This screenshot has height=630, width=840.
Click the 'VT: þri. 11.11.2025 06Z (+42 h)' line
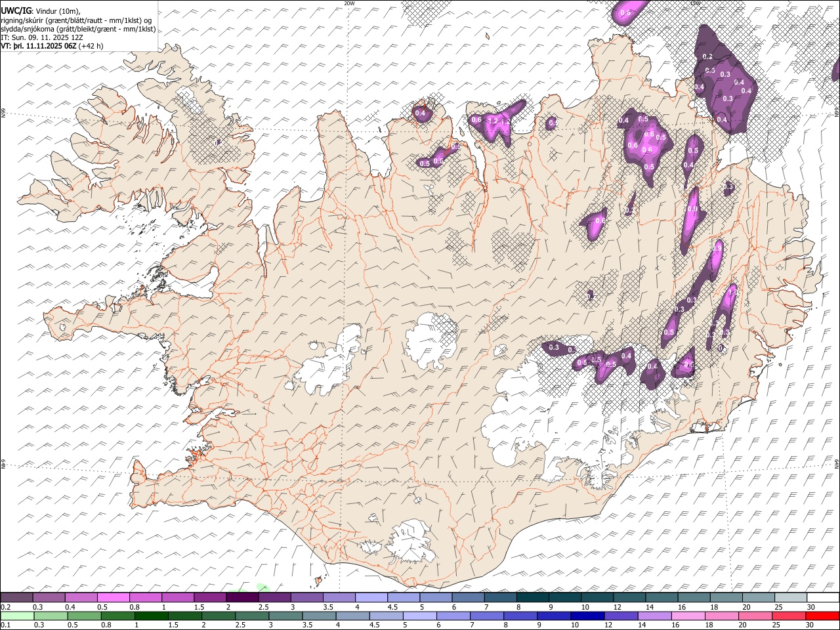(52, 46)
